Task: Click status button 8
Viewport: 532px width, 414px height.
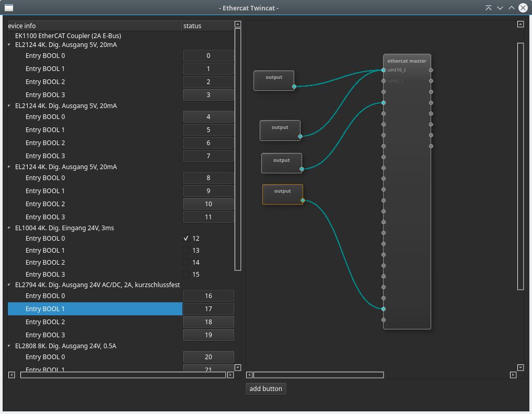Action: [x=209, y=178]
